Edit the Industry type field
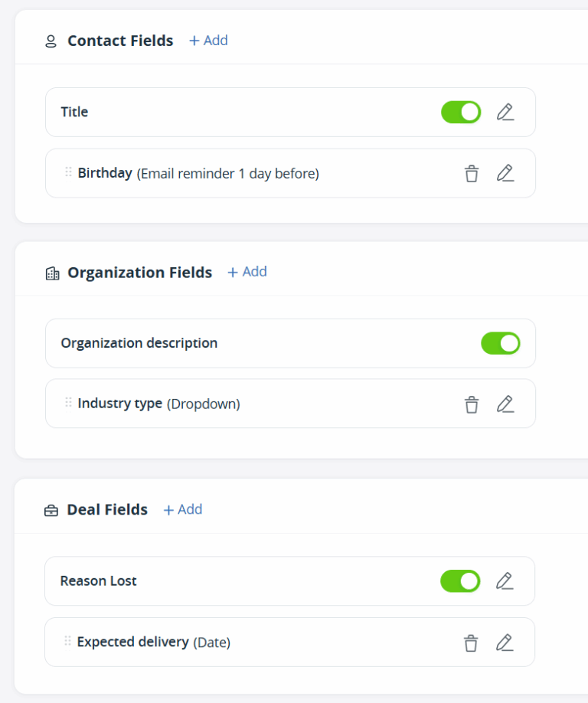Image resolution: width=588 pixels, height=703 pixels. (x=505, y=404)
